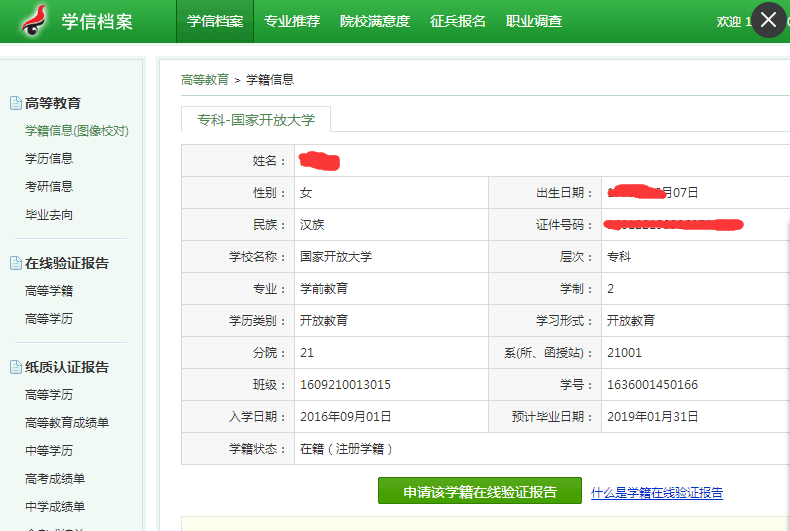790x531 pixels.
Task: Open 高等学历 under 纸质认证报告
Action: 49,394
